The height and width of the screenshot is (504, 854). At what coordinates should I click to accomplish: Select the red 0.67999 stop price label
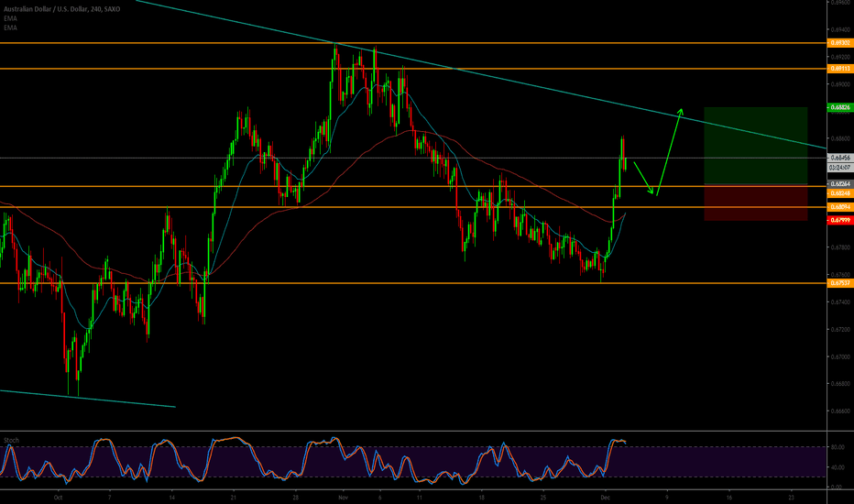coord(840,221)
